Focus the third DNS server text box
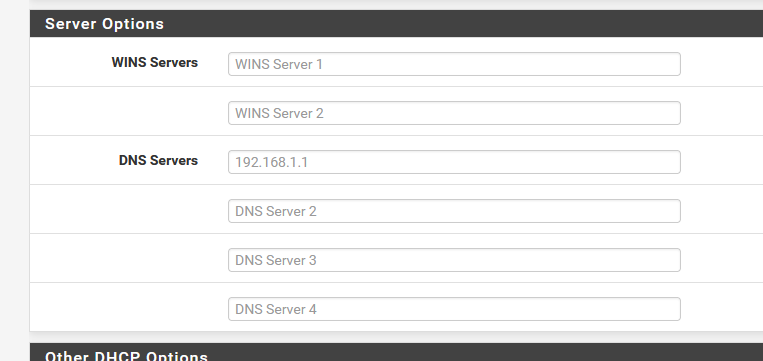 click(x=454, y=260)
